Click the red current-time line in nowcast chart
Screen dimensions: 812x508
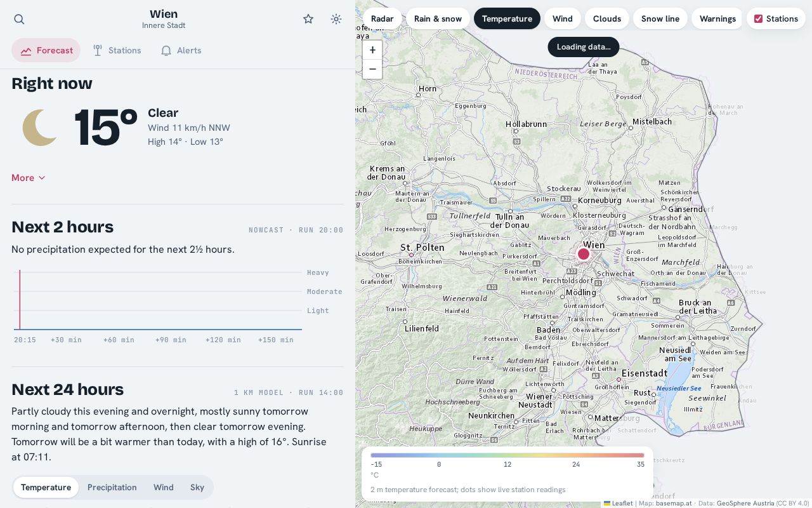pyautogui.click(x=20, y=300)
